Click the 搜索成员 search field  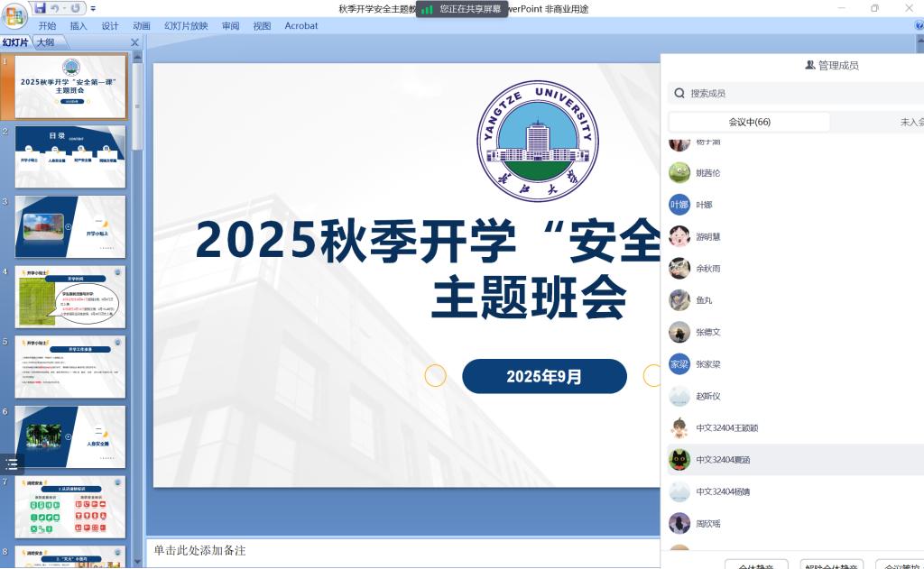tap(794, 93)
